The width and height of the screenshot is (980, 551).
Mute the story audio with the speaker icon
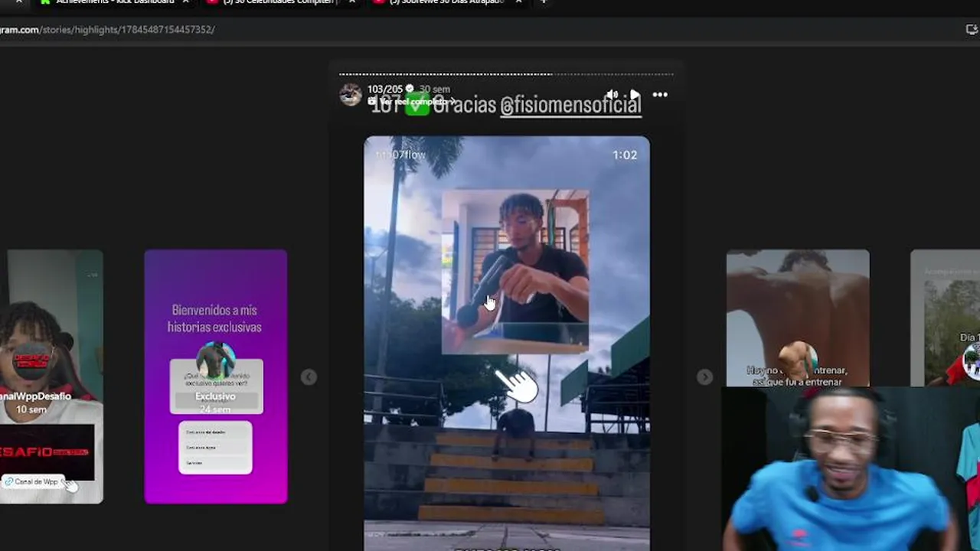pos(612,95)
